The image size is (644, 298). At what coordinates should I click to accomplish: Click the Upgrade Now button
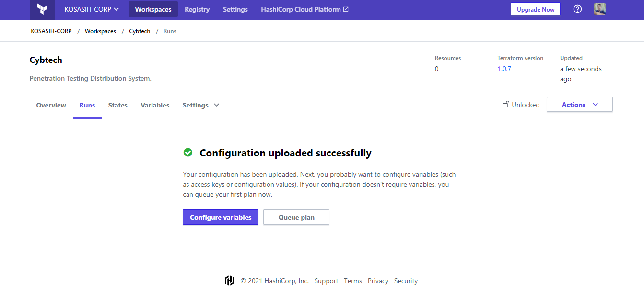[536, 9]
